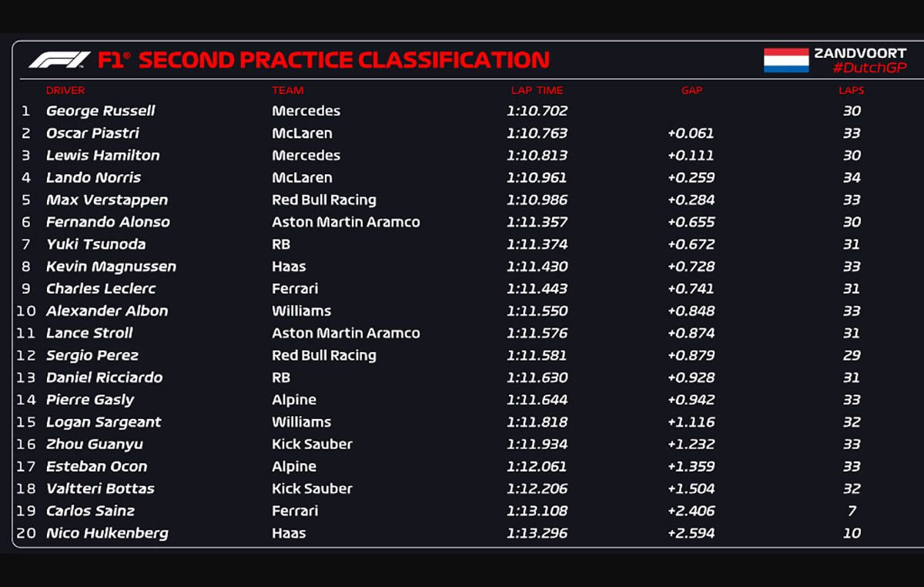Click Oscar Piastri's lap time 1:10.763
Image resolution: width=924 pixels, height=587 pixels.
tap(537, 133)
